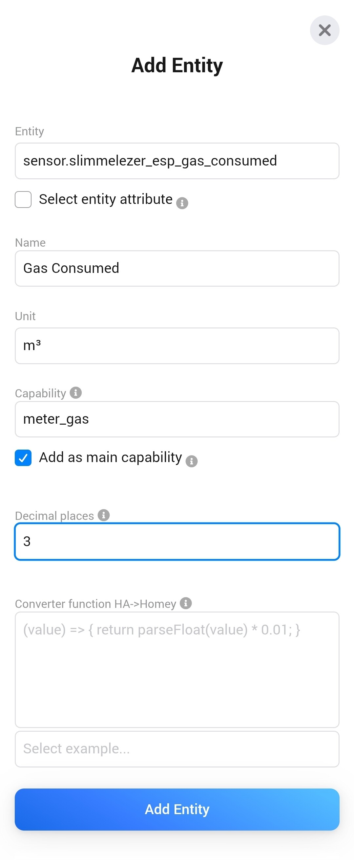This screenshot has width=354, height=868.
Task: Open the Select example dropdown
Action: tap(177, 749)
